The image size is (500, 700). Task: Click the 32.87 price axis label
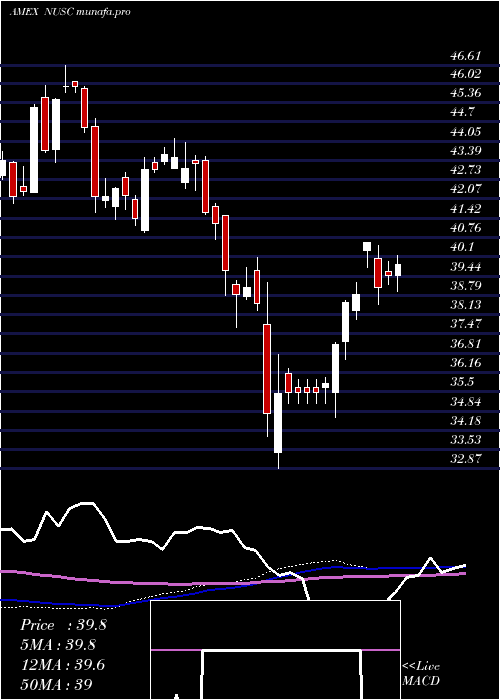point(466,458)
